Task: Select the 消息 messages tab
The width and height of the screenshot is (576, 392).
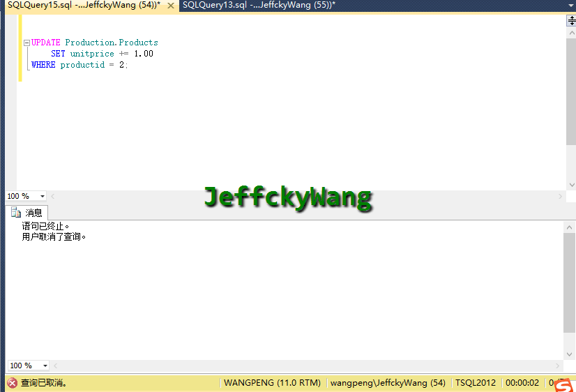Action: 26,213
